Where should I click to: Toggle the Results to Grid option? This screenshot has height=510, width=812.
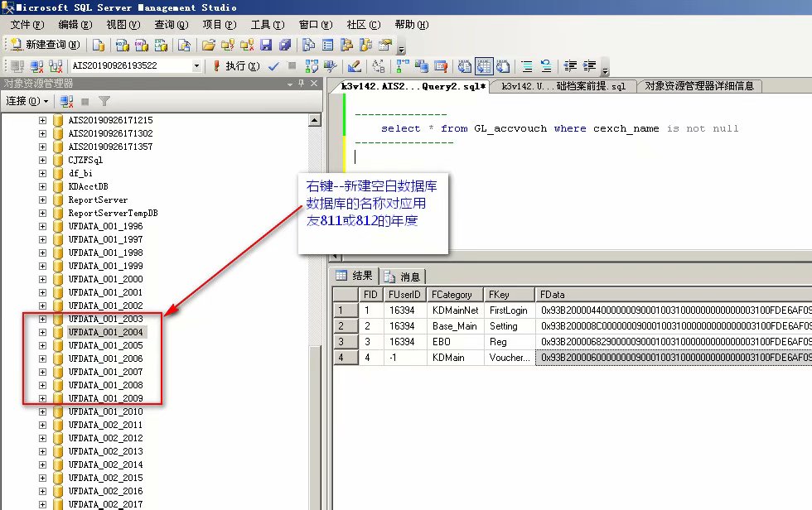[484, 66]
